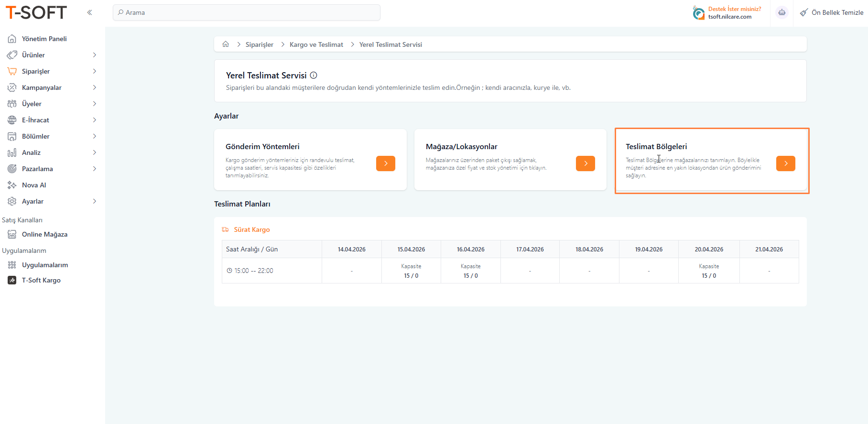This screenshot has height=424, width=868.
Task: Expand the Üyeler menu chevron
Action: (x=95, y=104)
